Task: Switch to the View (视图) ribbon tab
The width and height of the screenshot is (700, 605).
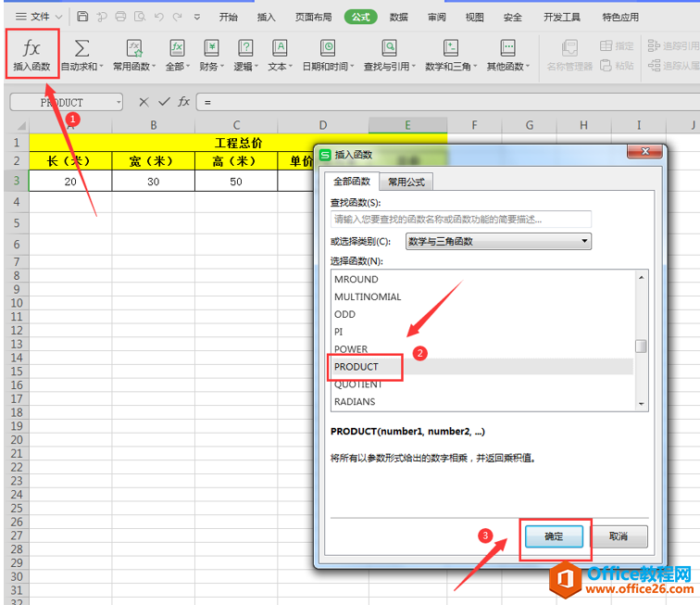Action: tap(475, 17)
